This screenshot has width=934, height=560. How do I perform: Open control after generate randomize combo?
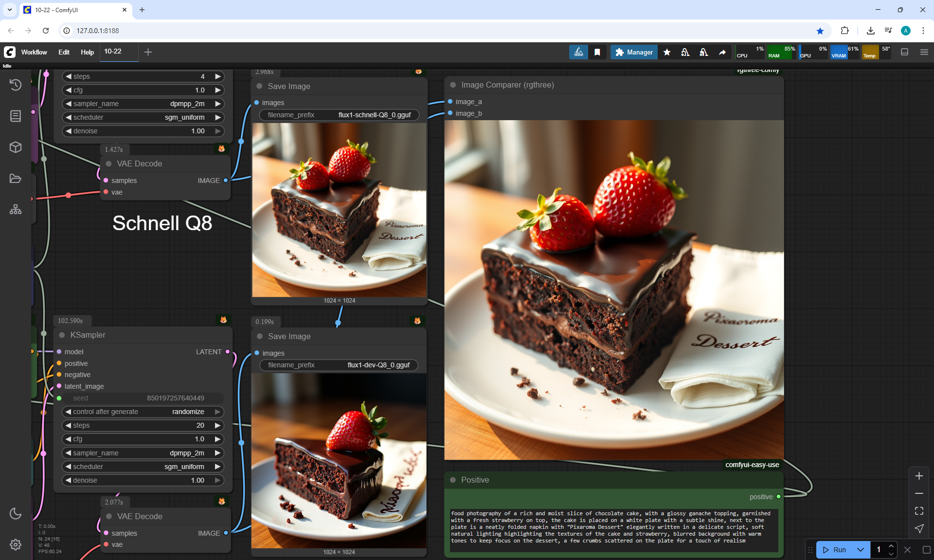[143, 412]
